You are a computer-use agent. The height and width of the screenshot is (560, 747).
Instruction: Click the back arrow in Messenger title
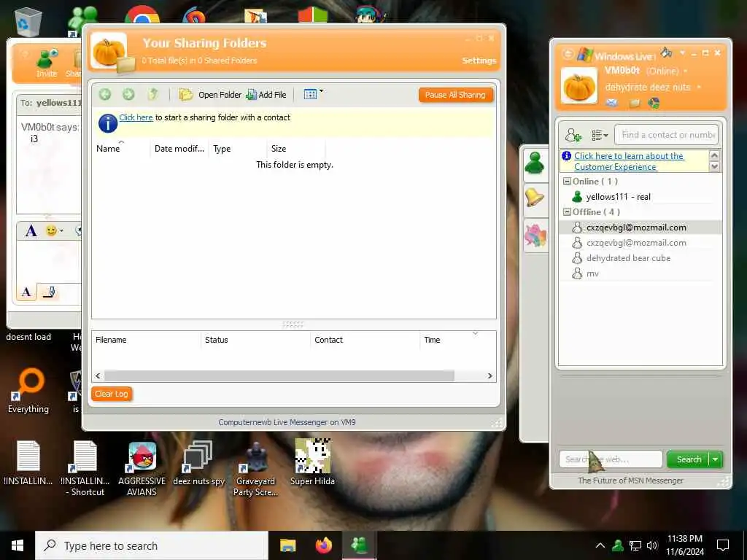tap(568, 53)
